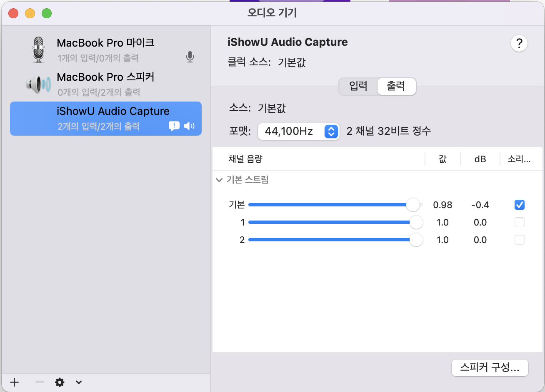The image size is (545, 392).
Task: Add a new audio device with plus
Action: pyautogui.click(x=15, y=382)
